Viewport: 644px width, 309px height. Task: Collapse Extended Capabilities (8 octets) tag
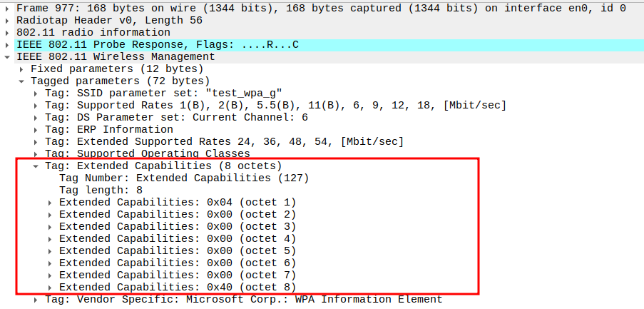[x=36, y=166]
